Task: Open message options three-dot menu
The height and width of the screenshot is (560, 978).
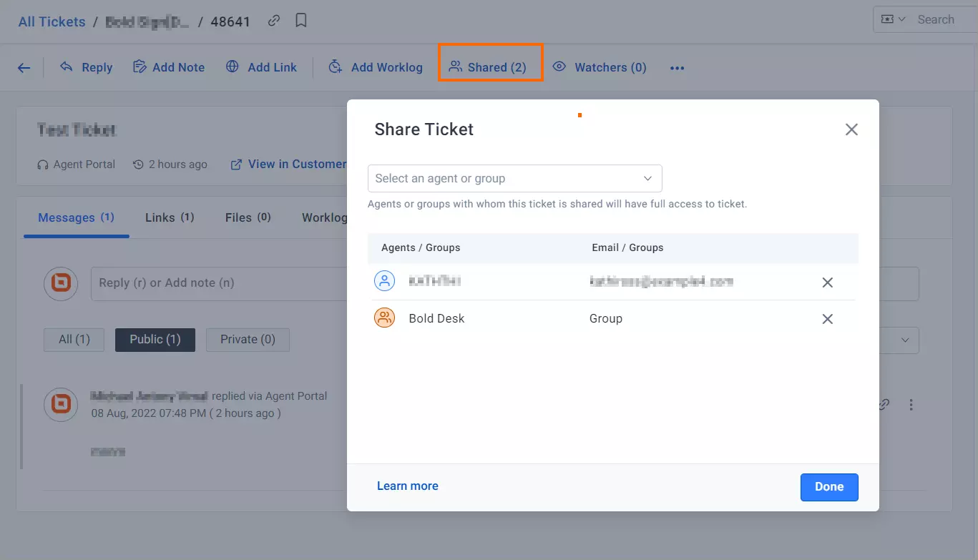Action: click(911, 405)
